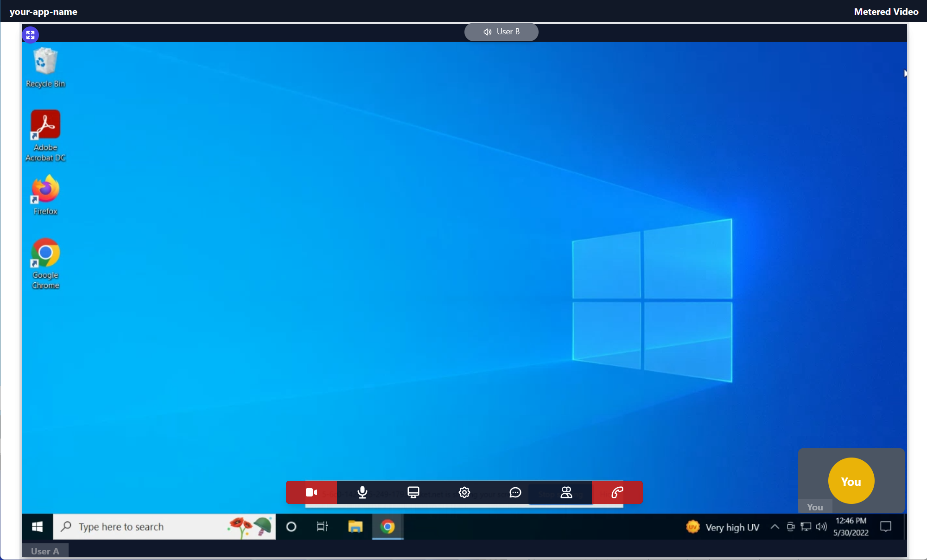
Task: Toggle the camera video button
Action: pyautogui.click(x=311, y=492)
